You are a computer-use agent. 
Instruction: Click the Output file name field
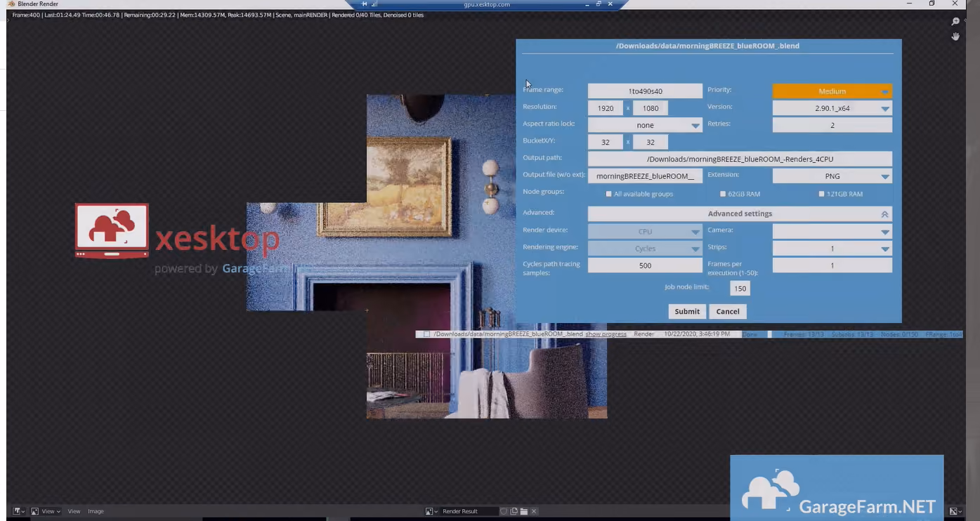pos(645,176)
